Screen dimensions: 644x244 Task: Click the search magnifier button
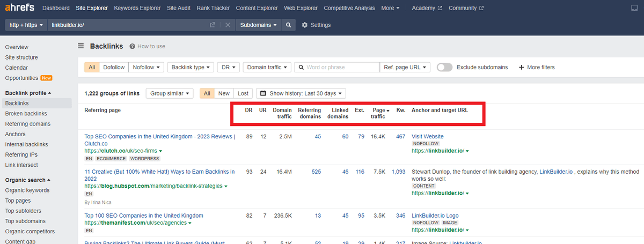pyautogui.click(x=288, y=25)
